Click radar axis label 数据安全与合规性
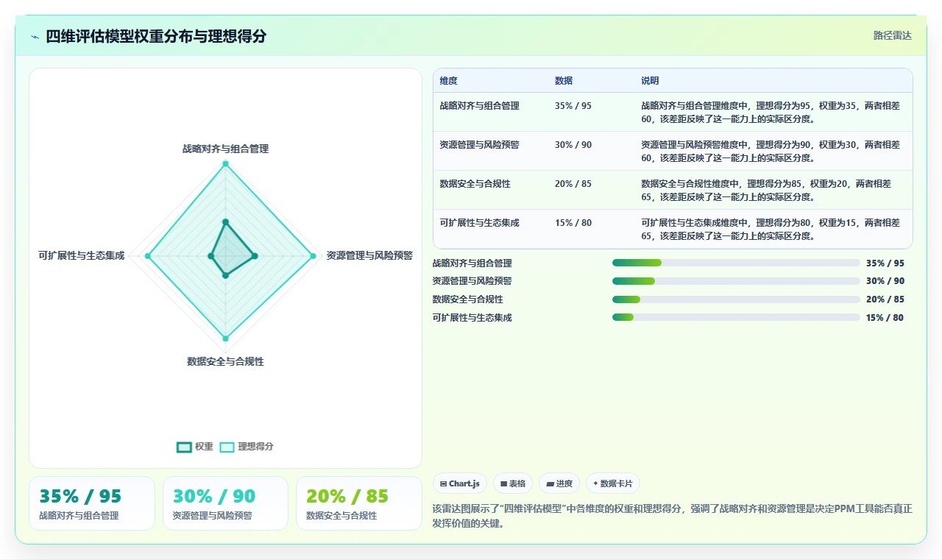942x560 pixels. click(x=225, y=362)
